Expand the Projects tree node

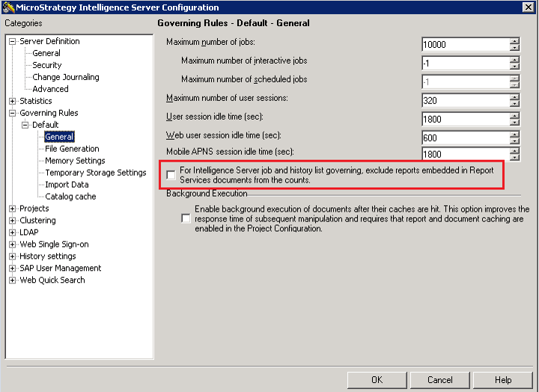[13, 209]
